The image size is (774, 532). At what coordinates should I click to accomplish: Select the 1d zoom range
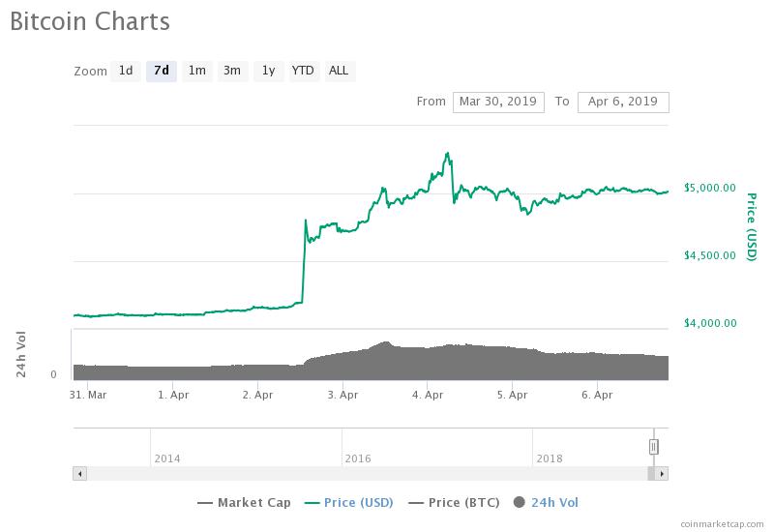click(126, 71)
